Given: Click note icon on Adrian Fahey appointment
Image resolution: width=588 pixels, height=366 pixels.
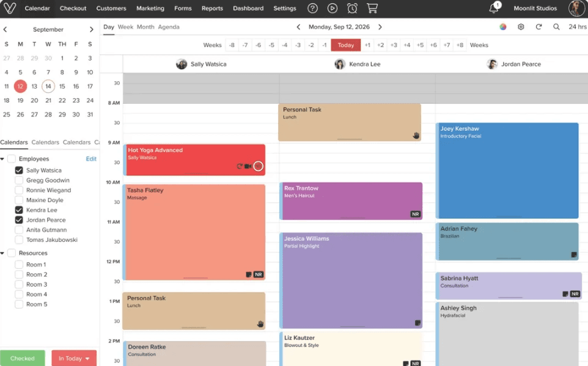Looking at the screenshot, I should coord(574,255).
